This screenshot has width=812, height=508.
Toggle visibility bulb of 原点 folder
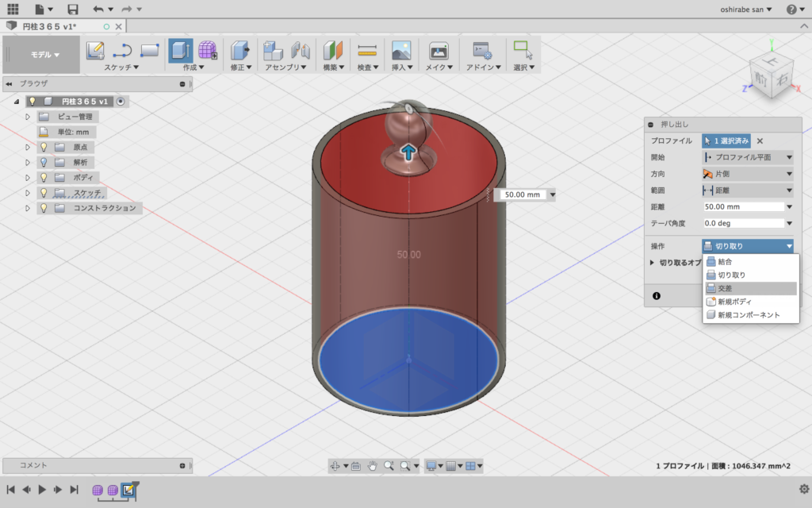click(44, 147)
